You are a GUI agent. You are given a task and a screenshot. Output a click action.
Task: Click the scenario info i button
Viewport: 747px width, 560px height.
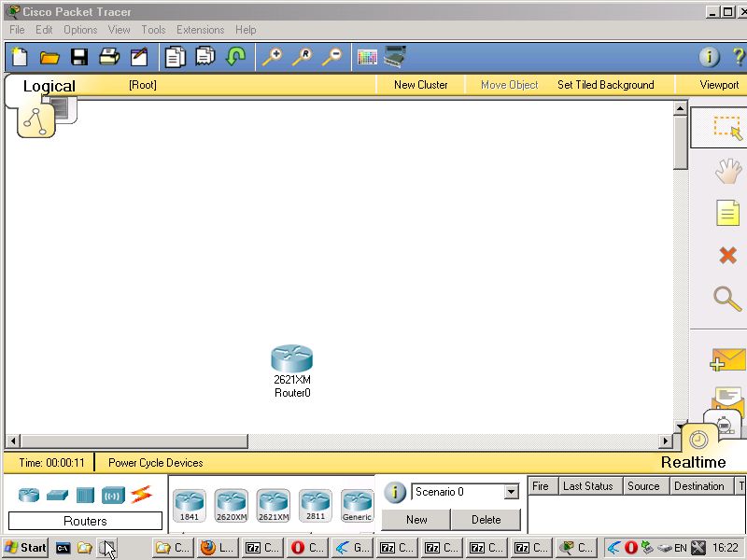(395, 492)
